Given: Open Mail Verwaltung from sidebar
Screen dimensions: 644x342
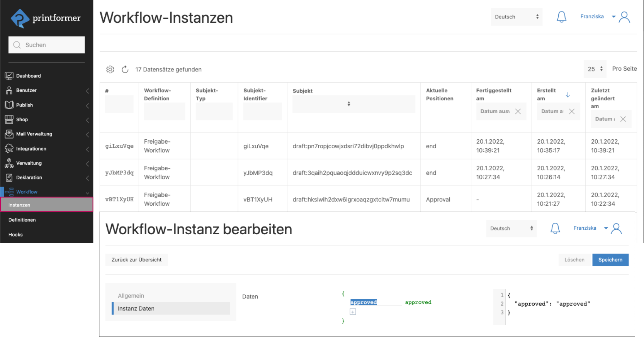Looking at the screenshot, I should [34, 134].
